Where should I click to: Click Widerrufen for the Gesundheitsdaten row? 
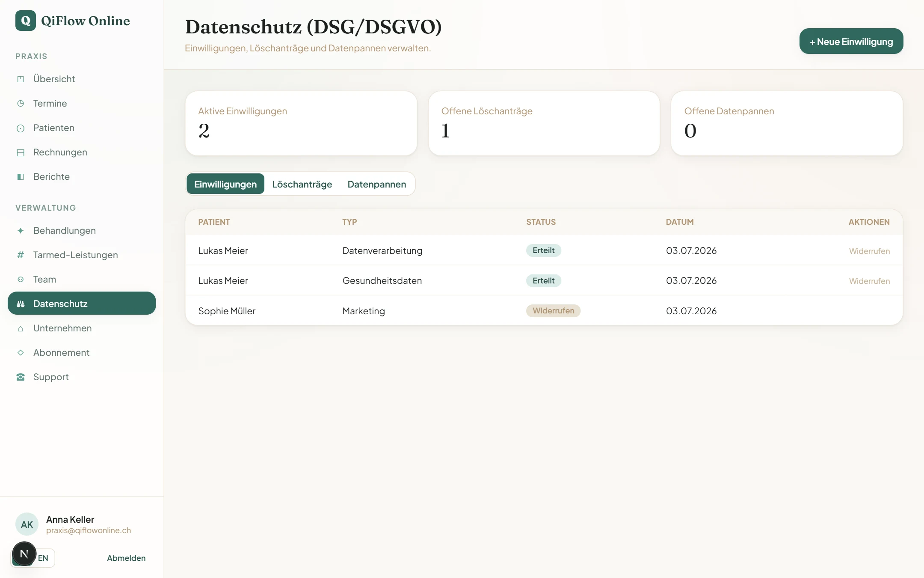(869, 281)
